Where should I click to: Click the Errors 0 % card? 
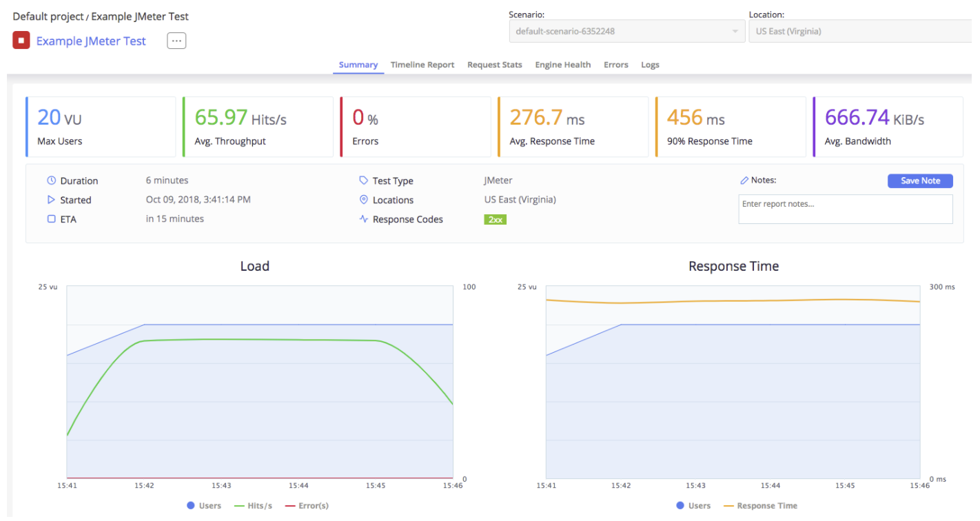416,127
